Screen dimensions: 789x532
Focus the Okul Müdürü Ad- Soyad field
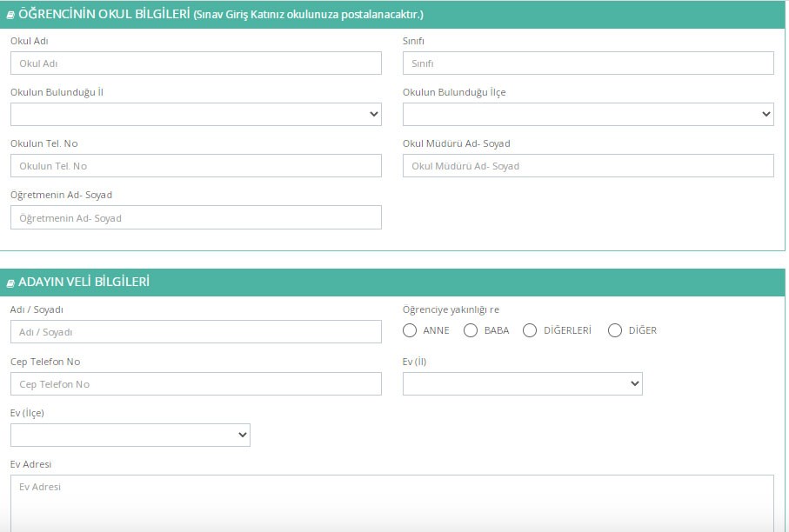pyautogui.click(x=588, y=166)
